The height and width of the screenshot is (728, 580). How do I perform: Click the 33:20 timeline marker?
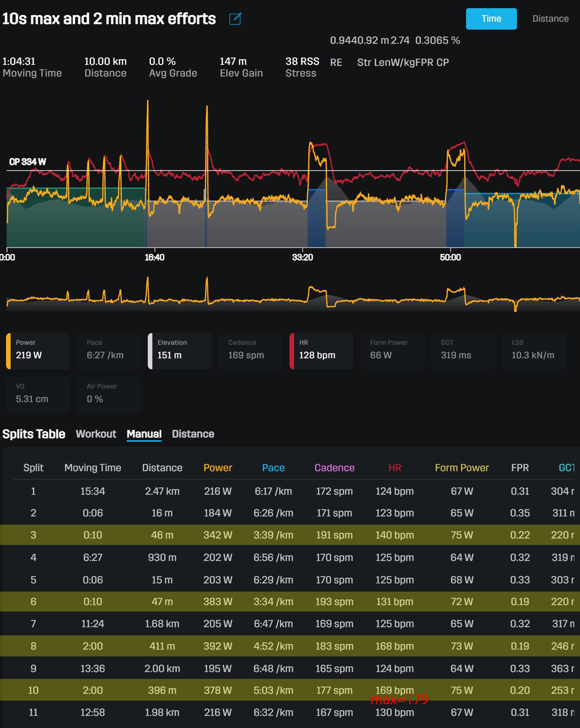pyautogui.click(x=302, y=257)
